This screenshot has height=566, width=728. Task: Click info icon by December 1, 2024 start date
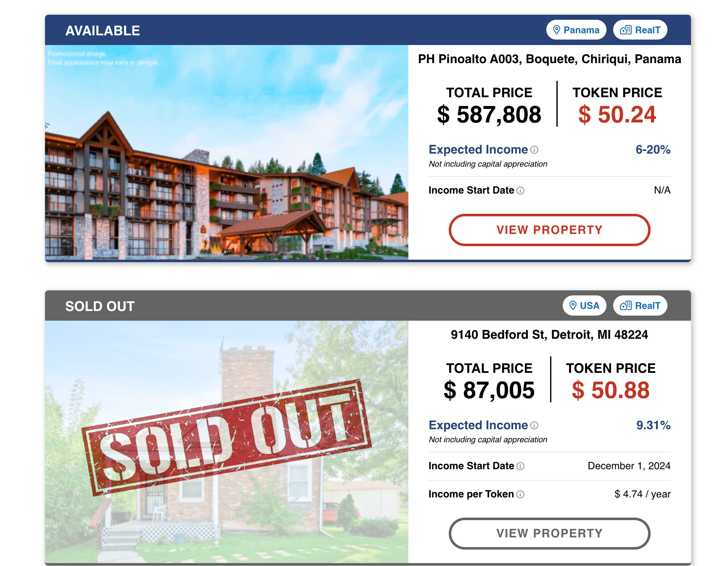click(x=521, y=466)
